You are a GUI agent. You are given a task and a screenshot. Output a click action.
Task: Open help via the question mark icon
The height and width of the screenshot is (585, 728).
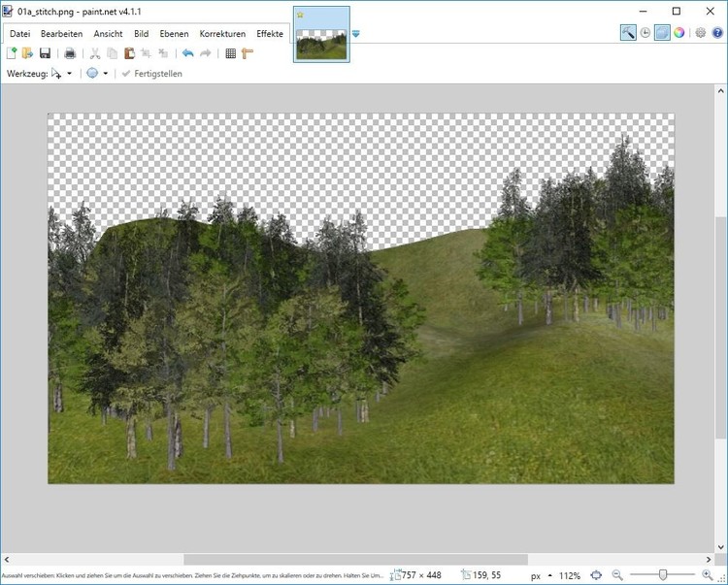pyautogui.click(x=716, y=32)
